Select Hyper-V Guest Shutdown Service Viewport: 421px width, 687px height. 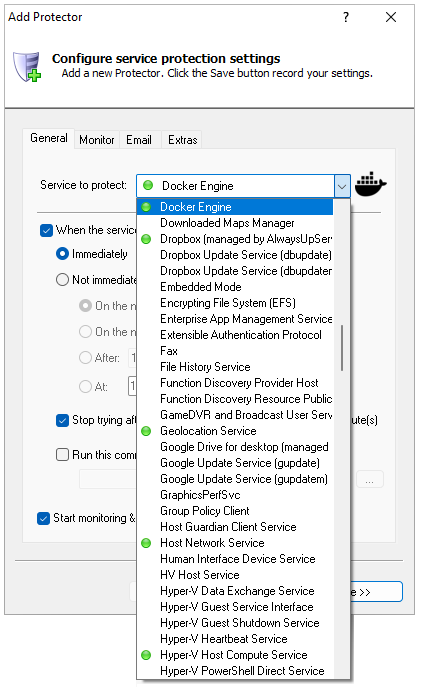tap(235, 623)
